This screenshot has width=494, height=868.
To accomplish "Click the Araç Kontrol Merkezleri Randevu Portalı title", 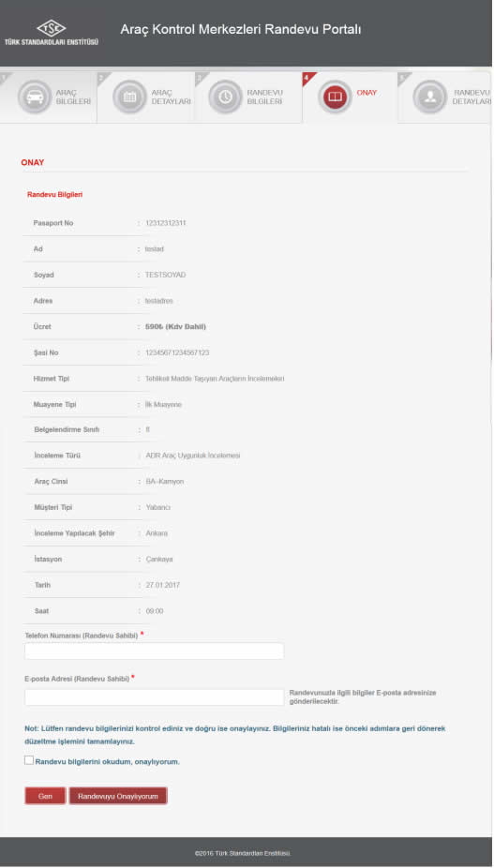I will tap(240, 29).
